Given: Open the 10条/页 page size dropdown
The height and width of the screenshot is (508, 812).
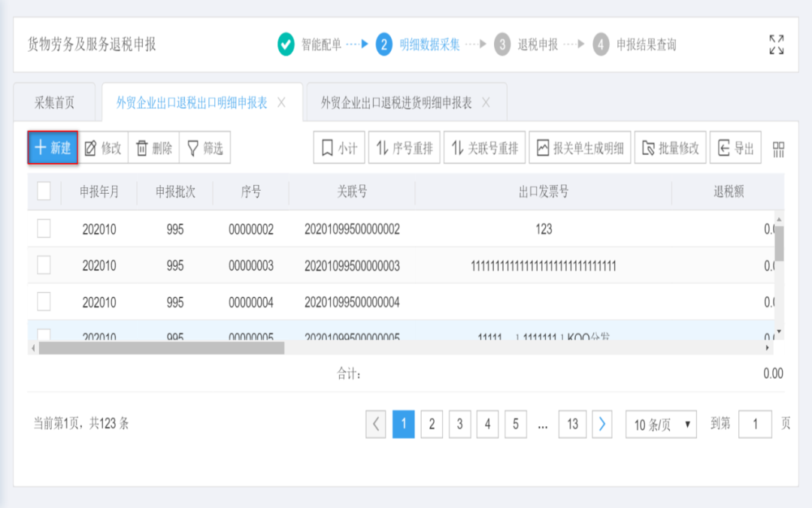Looking at the screenshot, I should 660,424.
